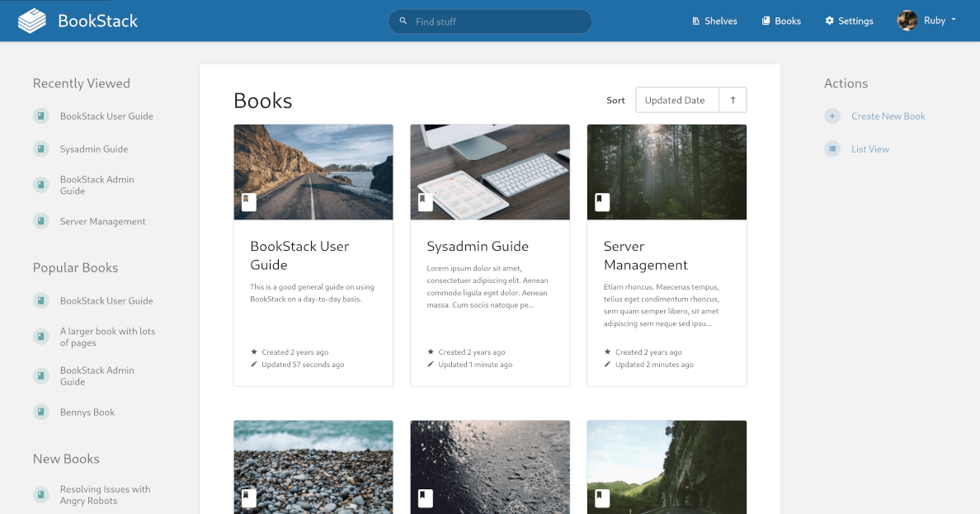
Task: Click 'Updated 2 minutes ago' text
Action: [654, 365]
